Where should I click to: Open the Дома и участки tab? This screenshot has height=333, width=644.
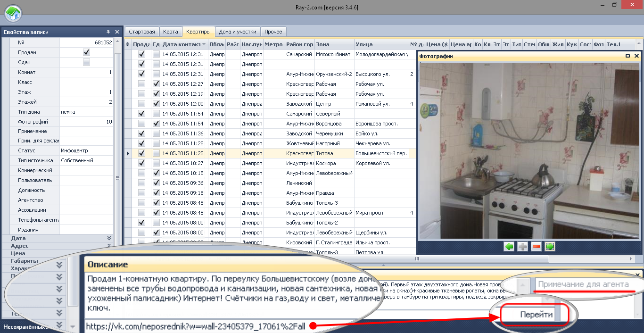(x=238, y=32)
